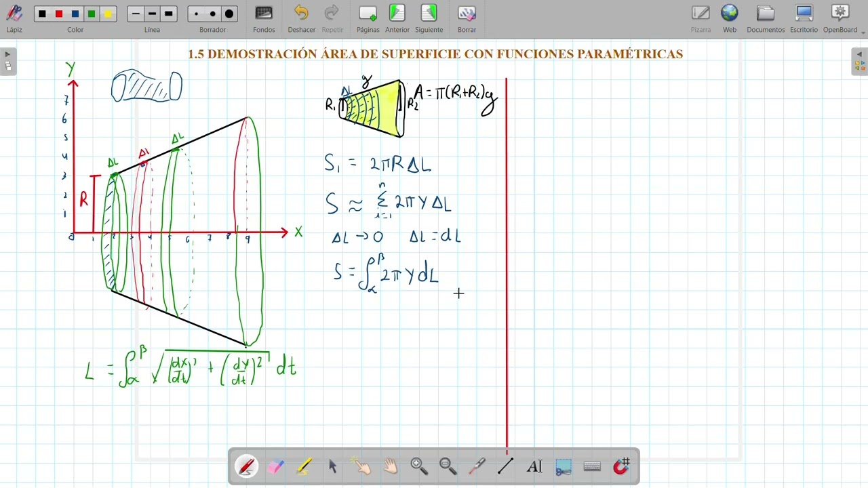Choose the red pen color

59,14
